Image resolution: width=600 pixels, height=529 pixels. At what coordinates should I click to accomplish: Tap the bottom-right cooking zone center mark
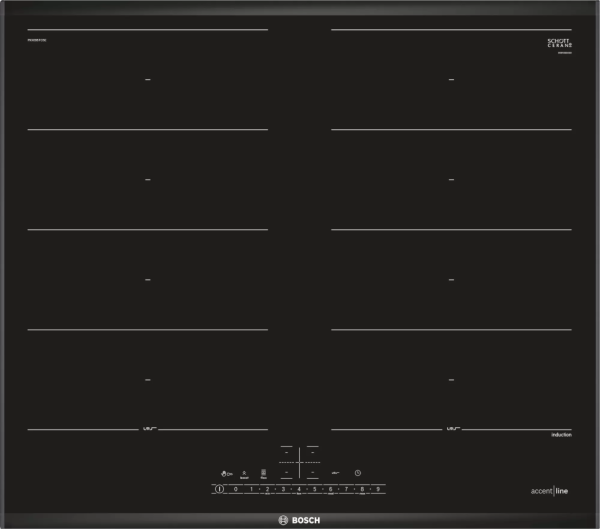(452, 379)
